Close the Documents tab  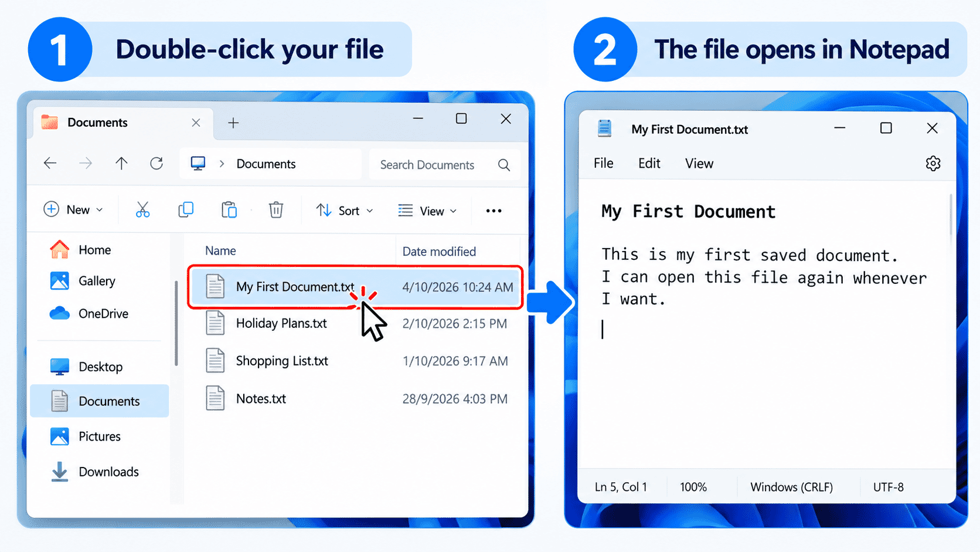click(196, 123)
